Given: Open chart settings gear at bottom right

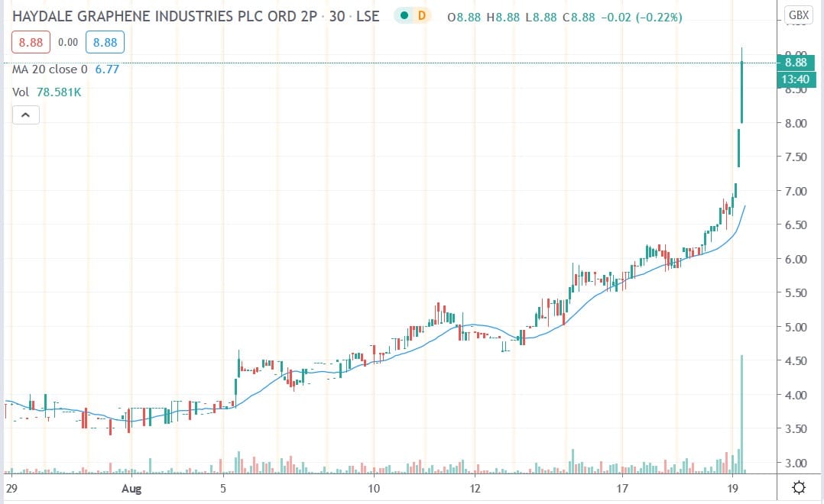Looking at the screenshot, I should coord(798,488).
